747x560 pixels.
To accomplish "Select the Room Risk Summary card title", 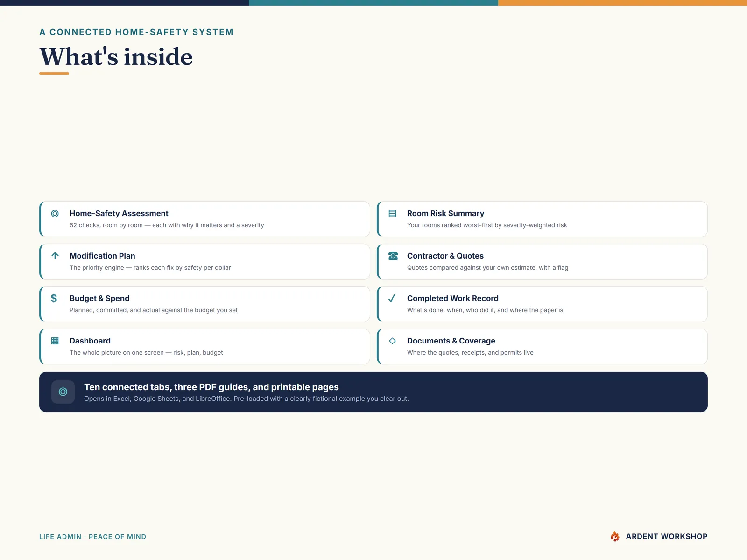I will click(445, 213).
